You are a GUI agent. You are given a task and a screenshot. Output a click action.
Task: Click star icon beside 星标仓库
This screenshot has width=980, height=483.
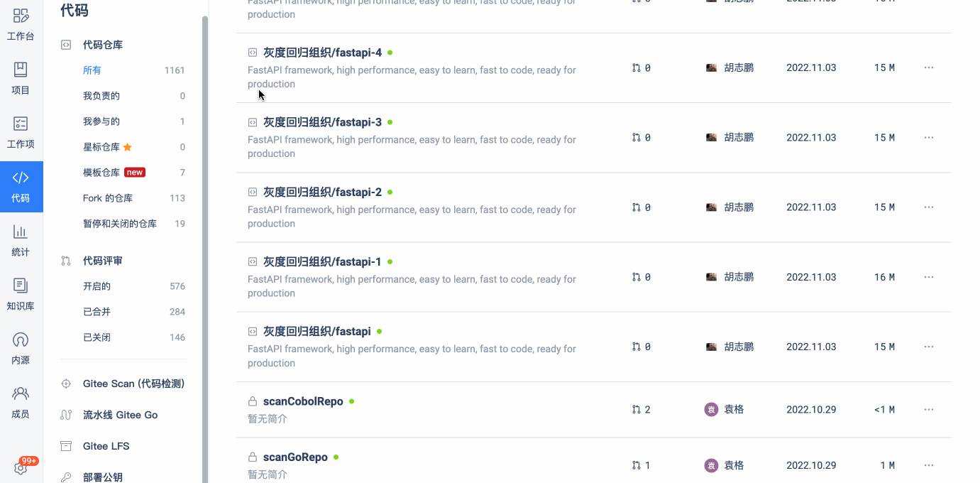[x=128, y=147]
